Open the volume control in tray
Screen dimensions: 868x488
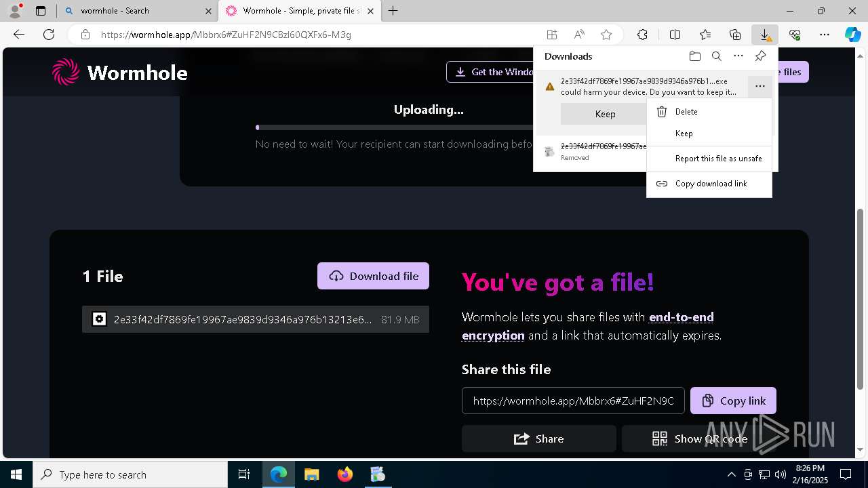tap(780, 474)
